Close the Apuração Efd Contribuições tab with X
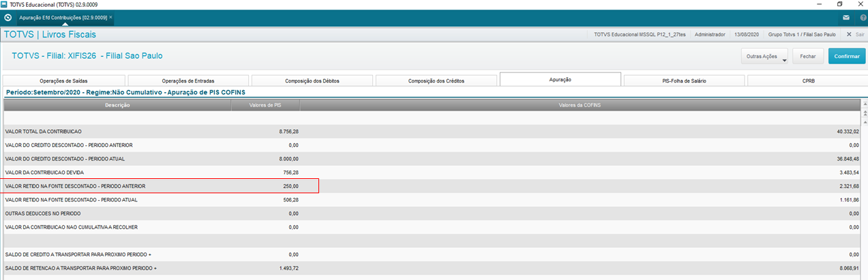Image resolution: width=868 pixels, height=280 pixels. coord(110,17)
